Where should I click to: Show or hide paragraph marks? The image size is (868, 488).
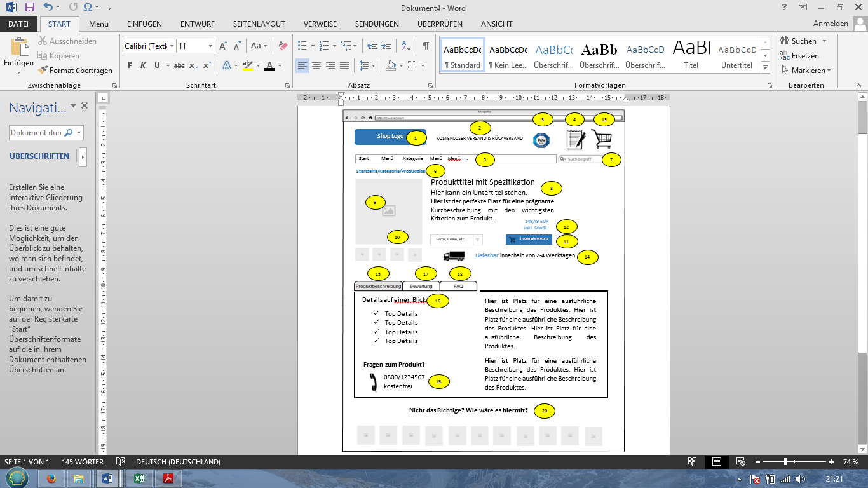click(426, 46)
